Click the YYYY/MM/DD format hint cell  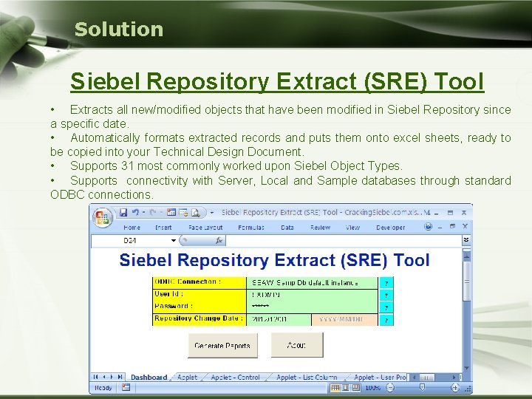click(344, 320)
